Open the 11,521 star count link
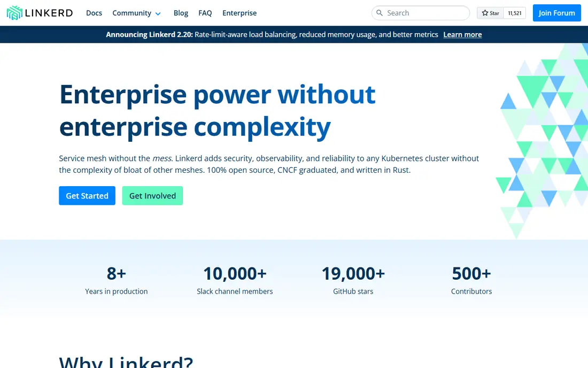The width and height of the screenshot is (588, 368). pos(514,13)
